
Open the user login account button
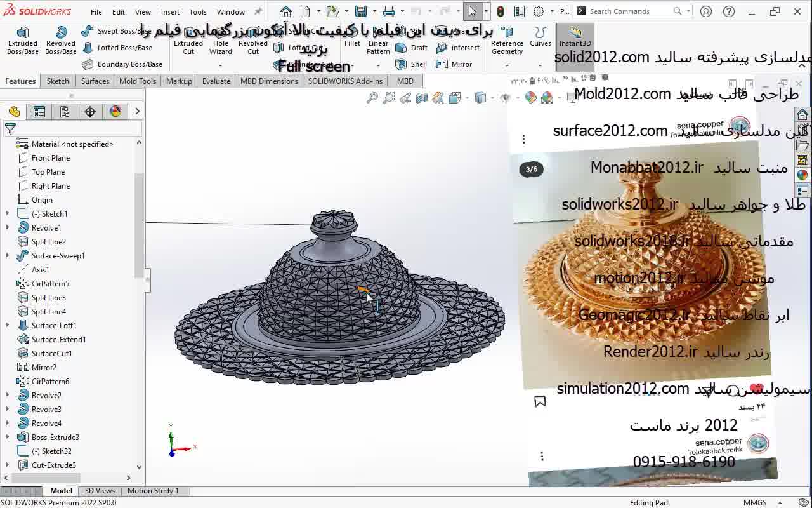pos(706,11)
